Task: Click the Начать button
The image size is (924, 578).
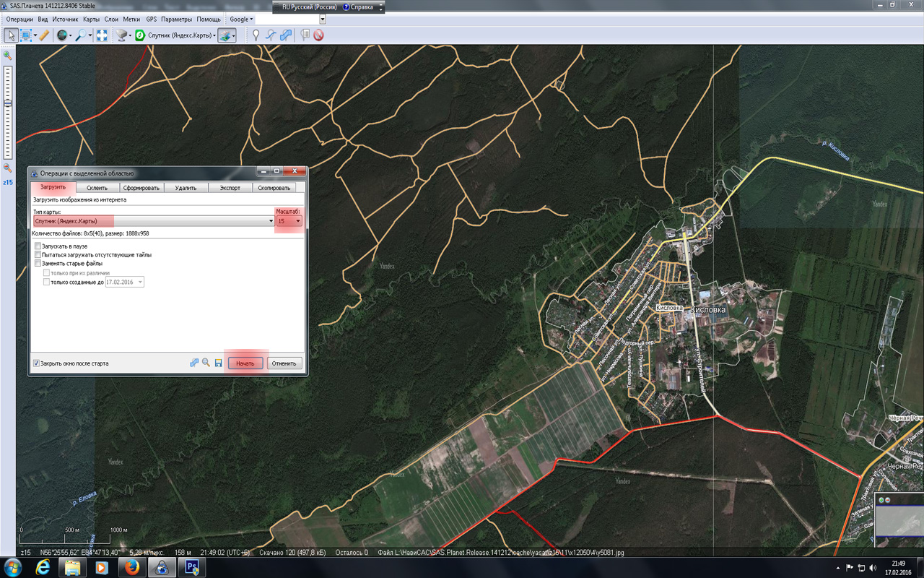Action: [x=245, y=363]
